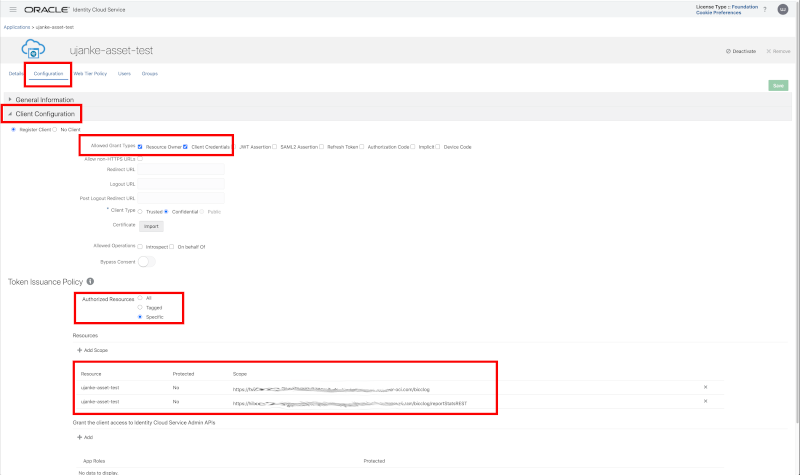Click the page vertical scrollbar

(797, 219)
